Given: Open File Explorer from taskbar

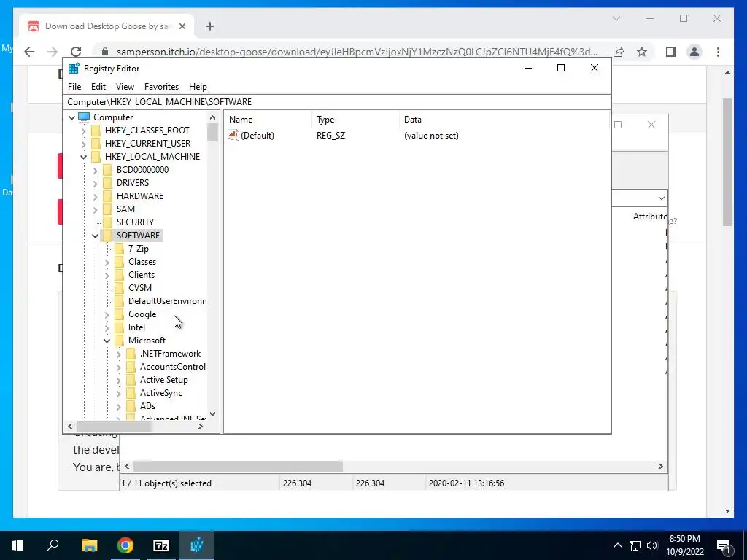Looking at the screenshot, I should click(x=89, y=545).
